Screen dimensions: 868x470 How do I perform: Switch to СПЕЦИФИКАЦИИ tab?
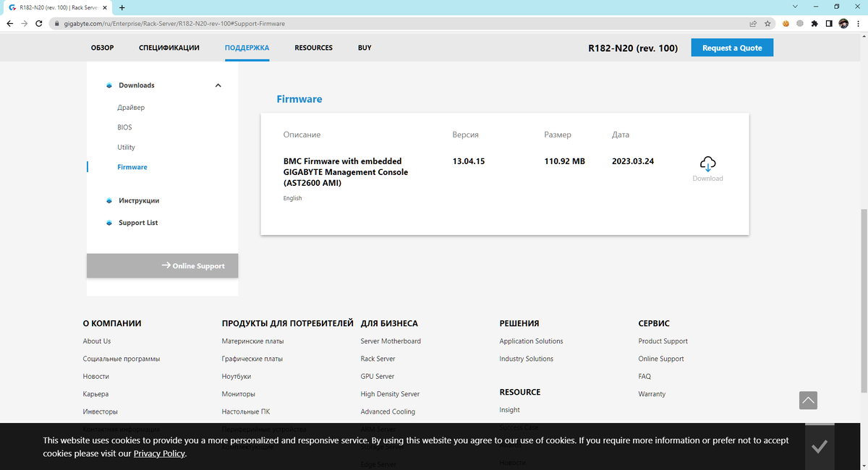coord(169,48)
